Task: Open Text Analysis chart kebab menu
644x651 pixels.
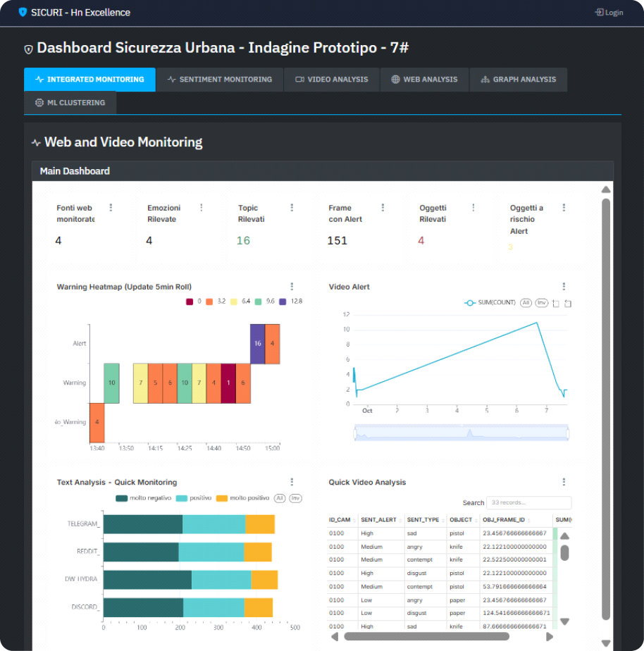Action: pos(292,482)
